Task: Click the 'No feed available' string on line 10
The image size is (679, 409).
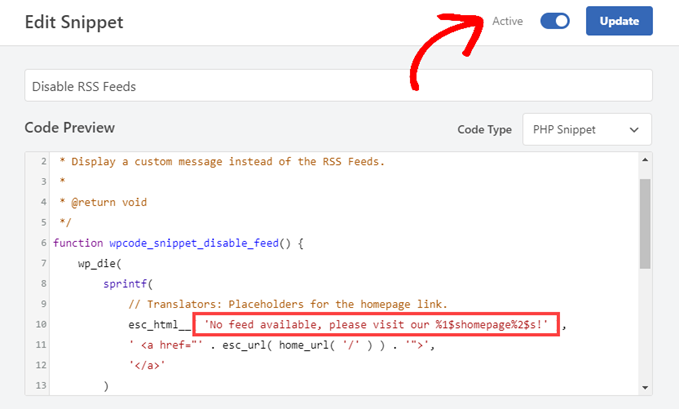Action: 378,324
